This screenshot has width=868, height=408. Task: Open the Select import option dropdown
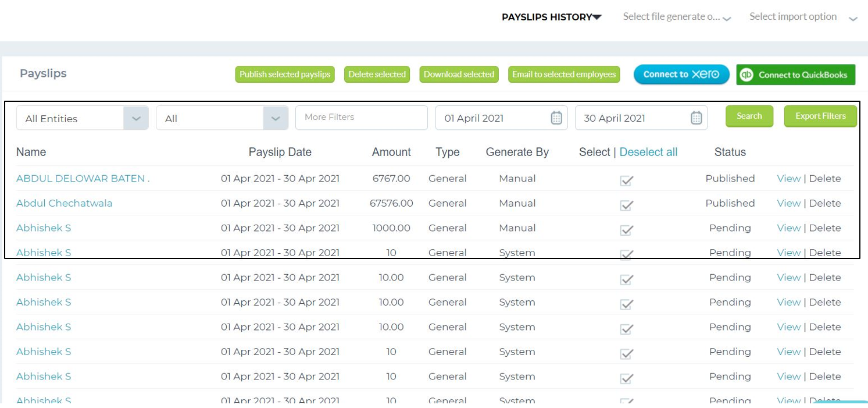(x=803, y=17)
